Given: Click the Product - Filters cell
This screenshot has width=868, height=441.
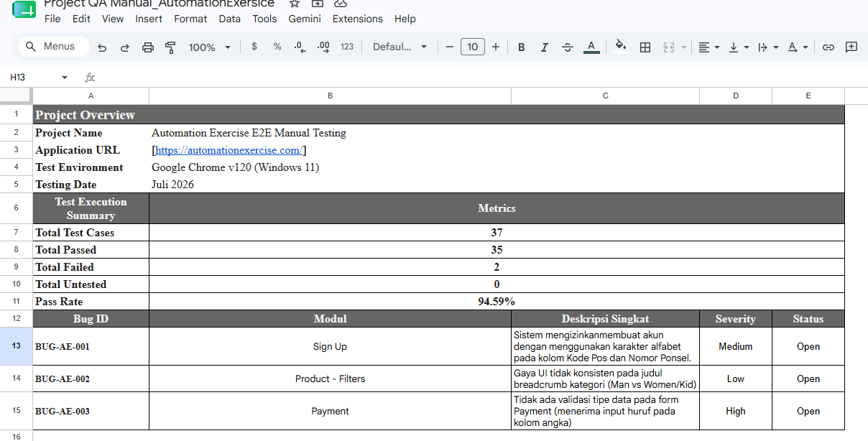Looking at the screenshot, I should click(330, 379).
